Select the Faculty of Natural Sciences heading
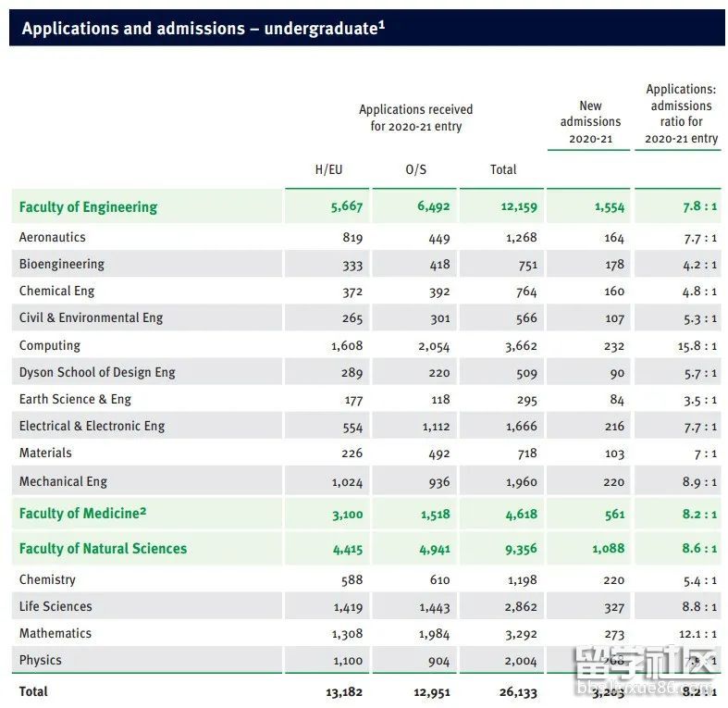Viewport: 728px width, 708px height. tap(103, 549)
